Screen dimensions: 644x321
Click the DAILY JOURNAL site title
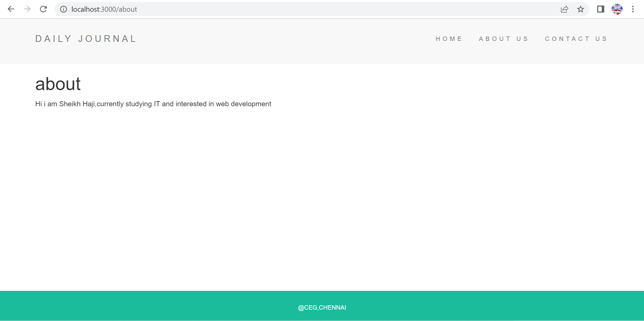86,39
